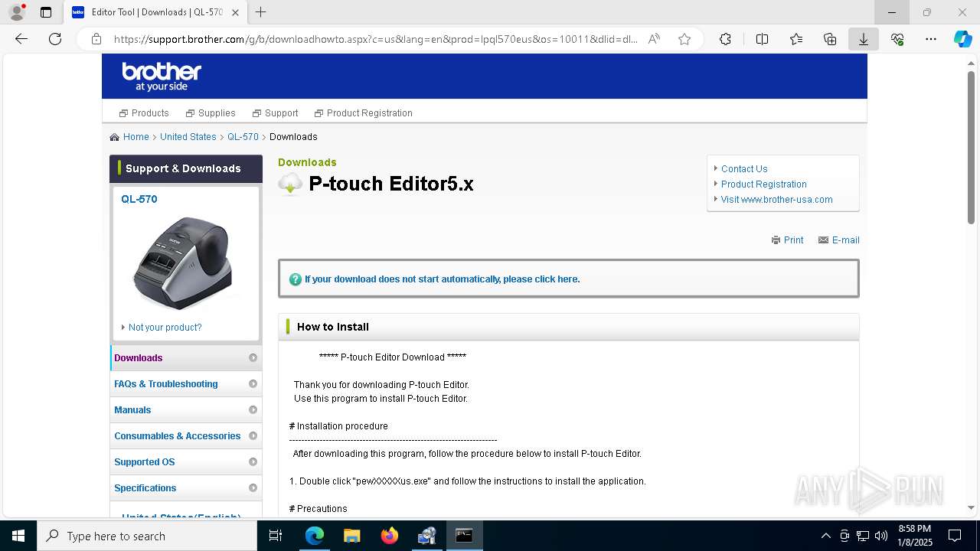Open the Products navigation item

pyautogui.click(x=144, y=113)
